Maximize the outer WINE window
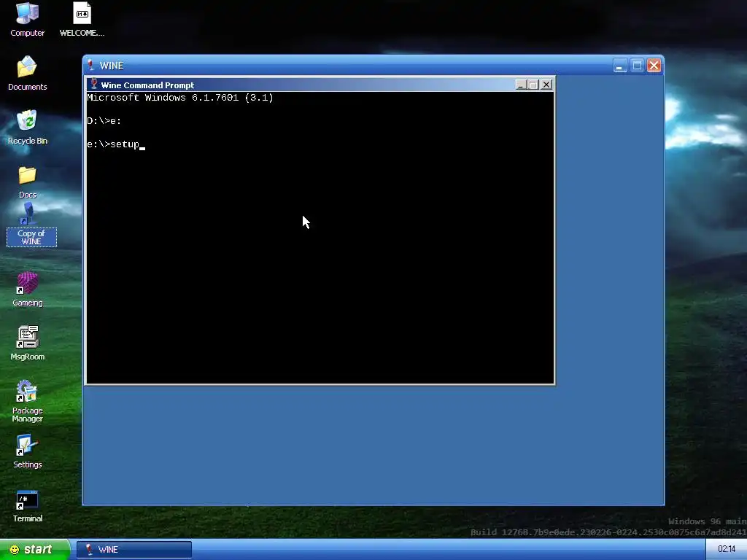The width and height of the screenshot is (747, 560). [x=637, y=65]
